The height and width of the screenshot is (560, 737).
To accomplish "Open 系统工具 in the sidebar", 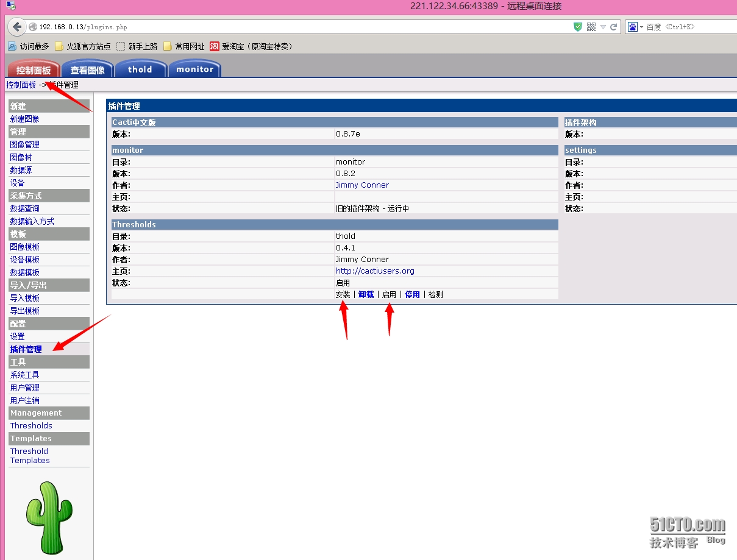I will tap(24, 375).
